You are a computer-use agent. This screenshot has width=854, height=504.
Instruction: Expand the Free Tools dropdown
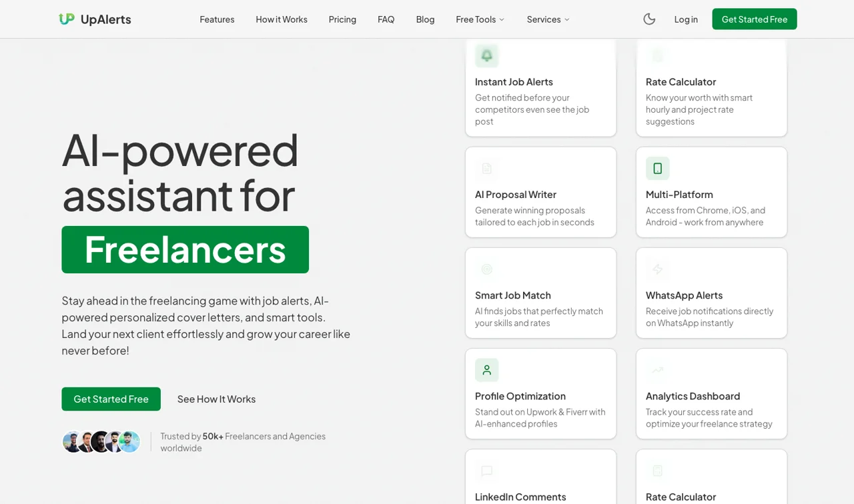(x=480, y=19)
